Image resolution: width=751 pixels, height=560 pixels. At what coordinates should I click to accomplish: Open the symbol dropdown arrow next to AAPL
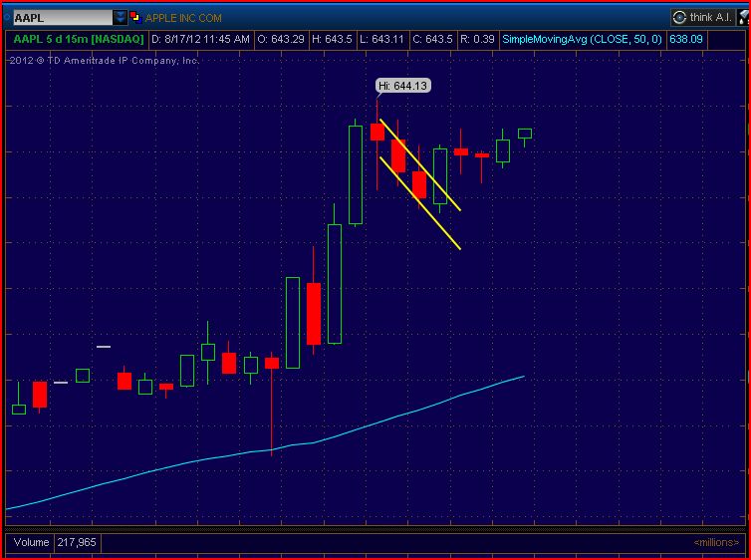[x=120, y=18]
